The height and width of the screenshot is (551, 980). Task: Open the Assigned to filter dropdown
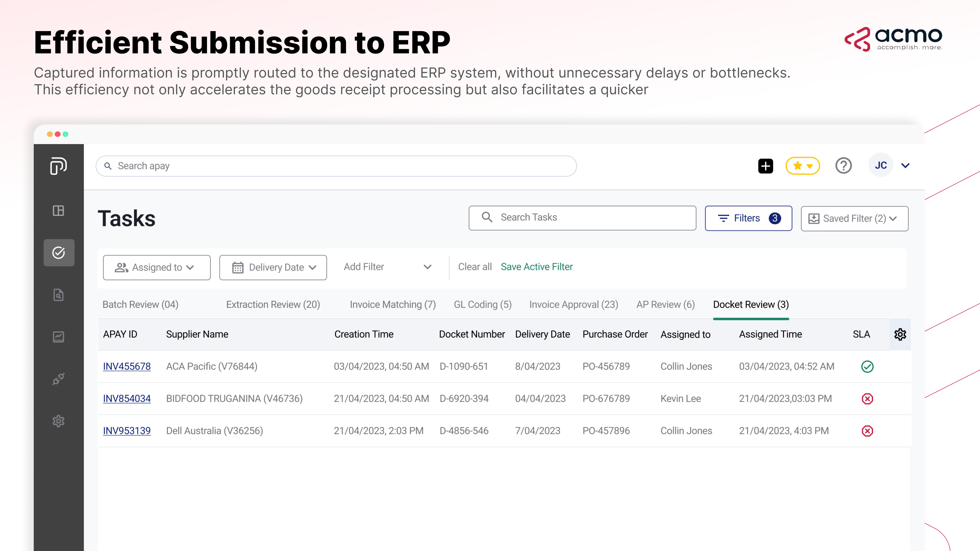[x=156, y=268]
